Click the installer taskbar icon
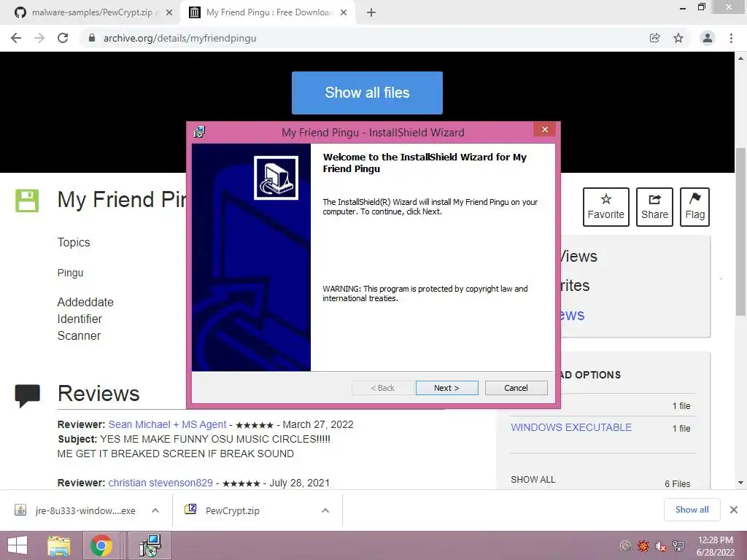The width and height of the screenshot is (747, 560). pos(150,545)
